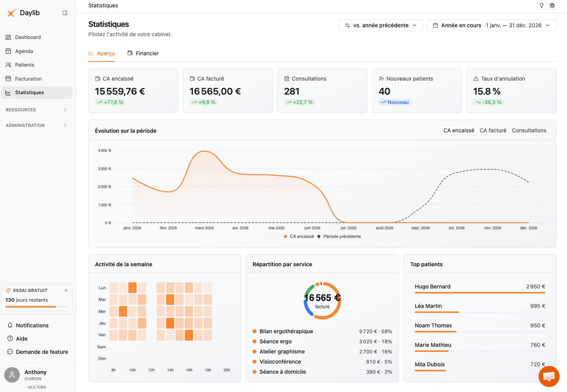Click the sparkle icon beside Essai gratuit
This screenshot has width=567, height=392.
(8, 290)
